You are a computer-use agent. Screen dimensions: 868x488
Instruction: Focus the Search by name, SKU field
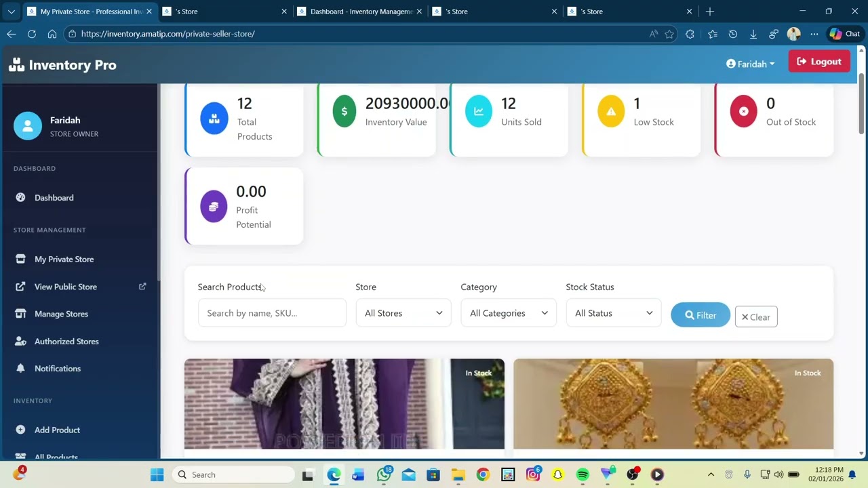pos(272,313)
